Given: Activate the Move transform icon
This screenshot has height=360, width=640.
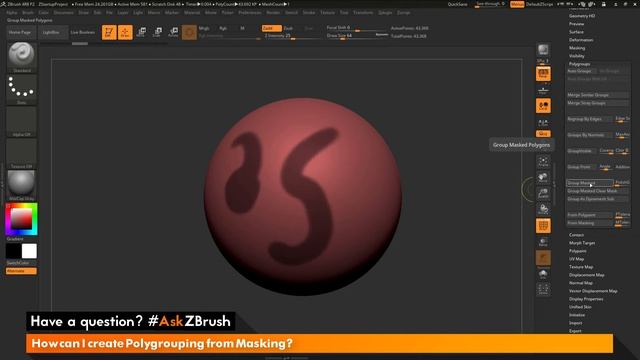Looking at the screenshot, I should tap(141, 32).
